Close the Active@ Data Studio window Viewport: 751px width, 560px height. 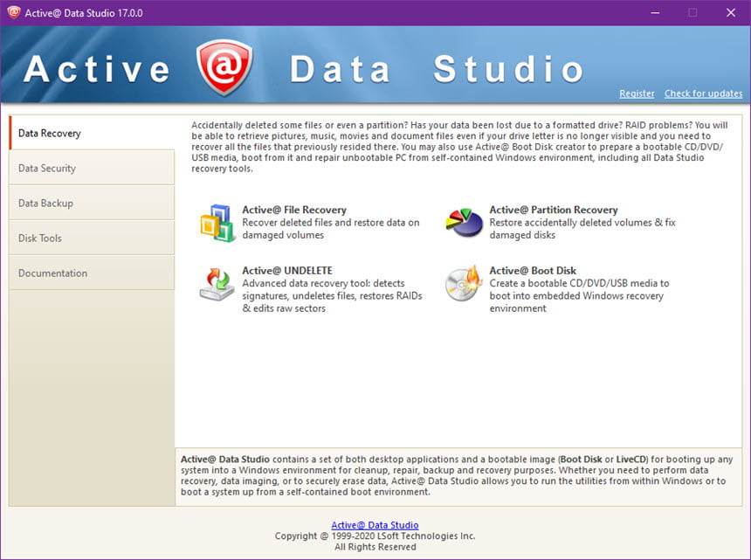point(731,12)
